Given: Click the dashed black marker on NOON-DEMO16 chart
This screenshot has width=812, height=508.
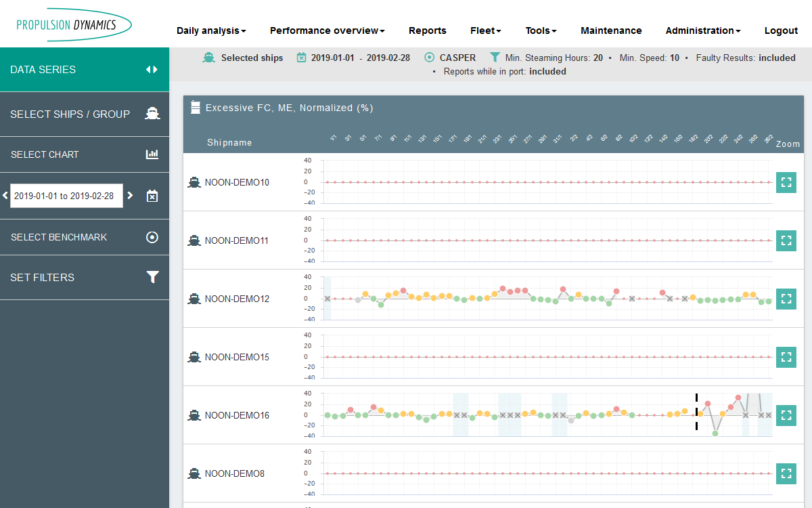Looking at the screenshot, I should click(x=696, y=411).
